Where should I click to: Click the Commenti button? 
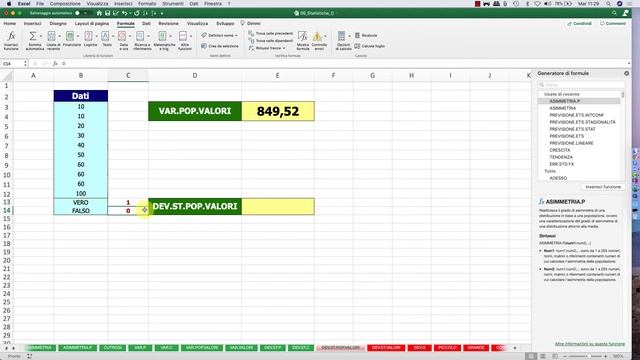[613, 24]
